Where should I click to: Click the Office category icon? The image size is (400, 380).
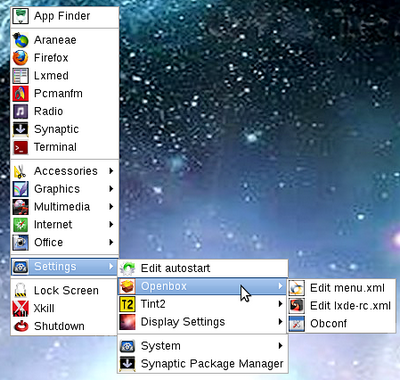tap(20, 242)
